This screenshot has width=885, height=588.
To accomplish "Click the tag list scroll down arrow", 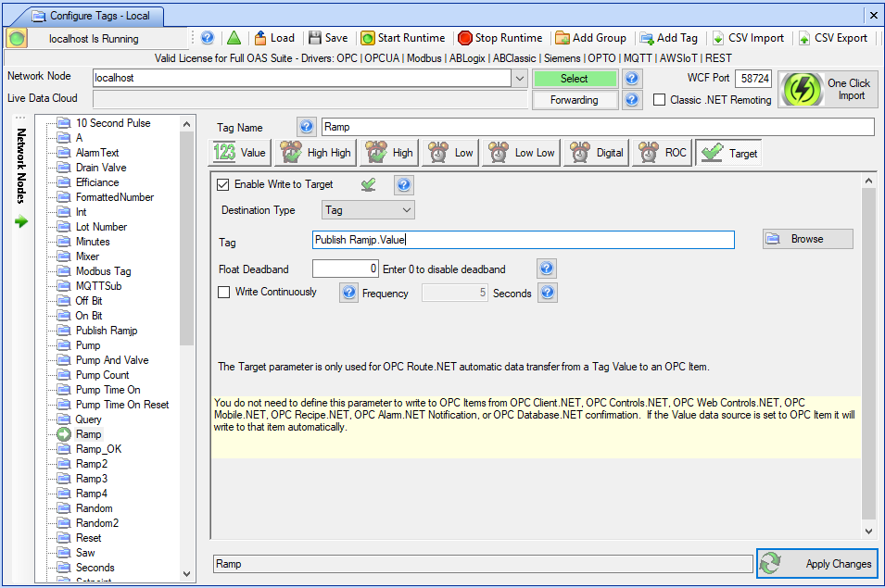I will point(187,574).
